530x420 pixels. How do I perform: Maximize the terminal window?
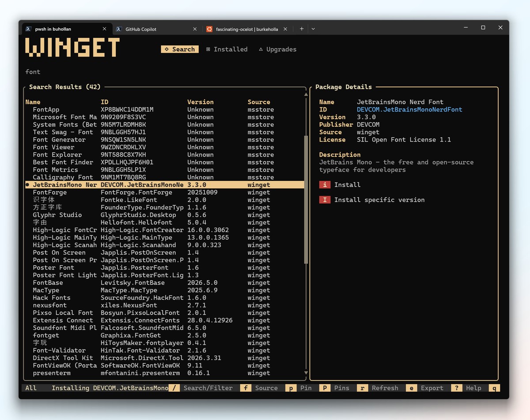pos(483,27)
